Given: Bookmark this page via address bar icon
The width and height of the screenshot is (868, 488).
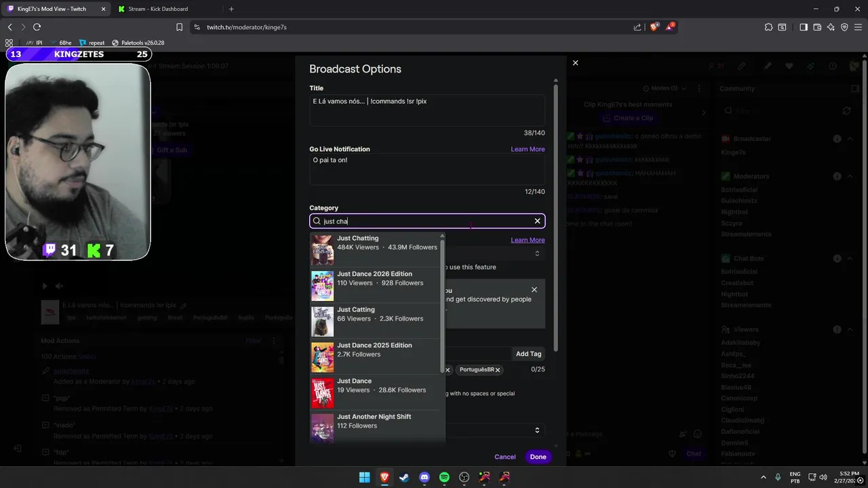Looking at the screenshot, I should (179, 27).
